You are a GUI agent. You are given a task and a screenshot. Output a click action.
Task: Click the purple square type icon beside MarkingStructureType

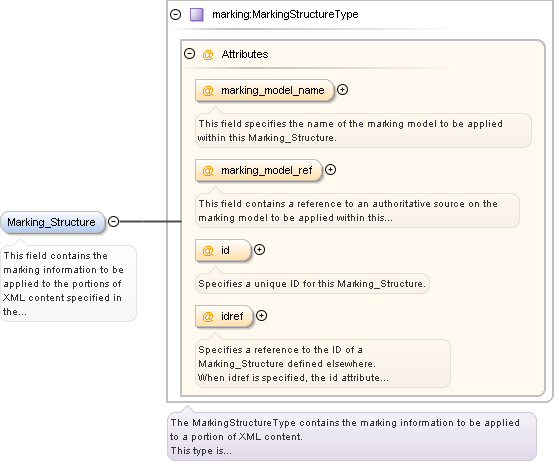click(196, 15)
